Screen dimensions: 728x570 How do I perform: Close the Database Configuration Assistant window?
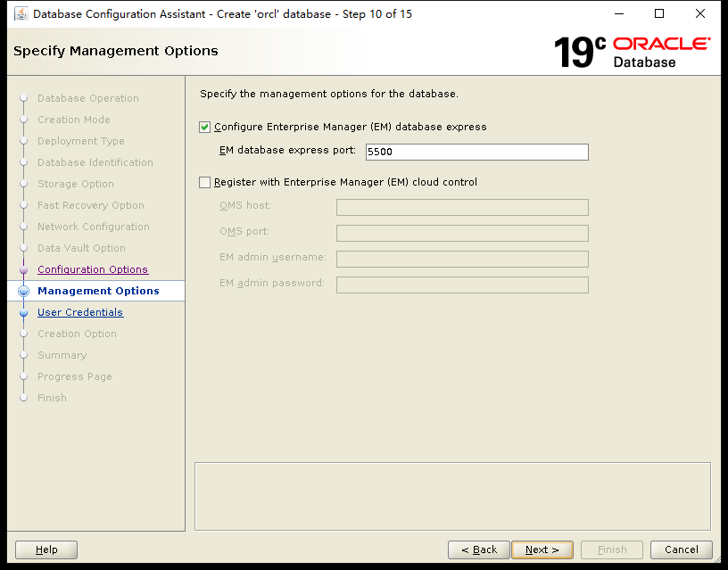700,14
